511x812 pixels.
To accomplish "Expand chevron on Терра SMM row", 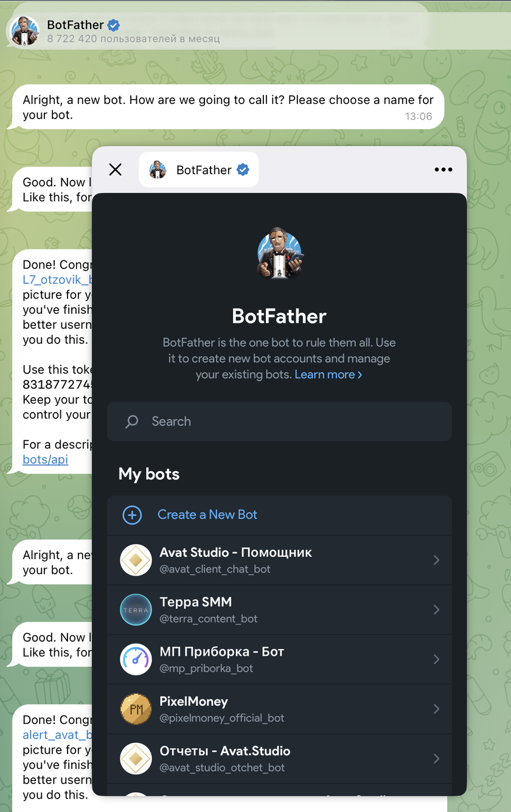I will click(436, 610).
